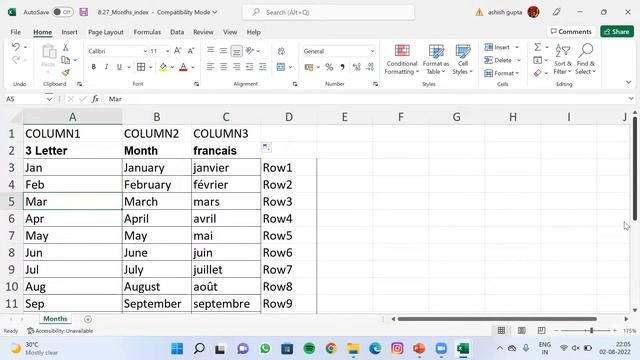Collapse the ribbon chevron
The height and width of the screenshot is (360, 640).
(x=629, y=82)
